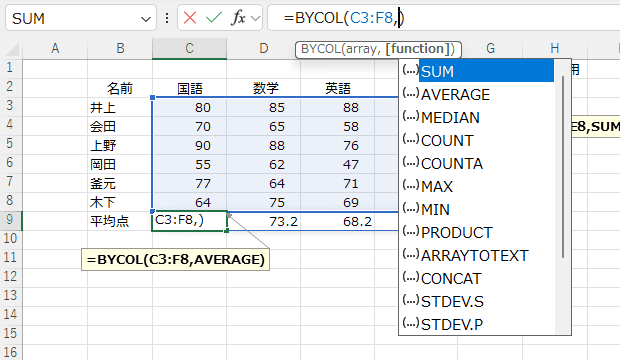
Task: Select the row 12 header
Action: coord(11,276)
